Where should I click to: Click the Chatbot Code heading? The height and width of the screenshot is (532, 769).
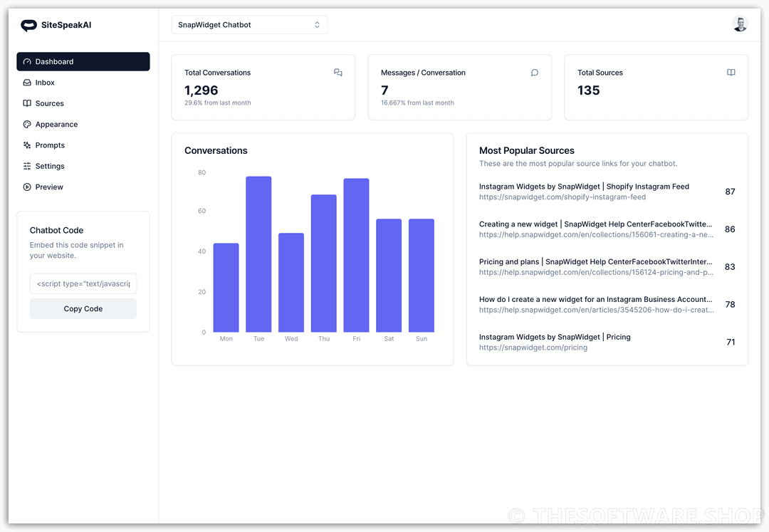coord(56,231)
